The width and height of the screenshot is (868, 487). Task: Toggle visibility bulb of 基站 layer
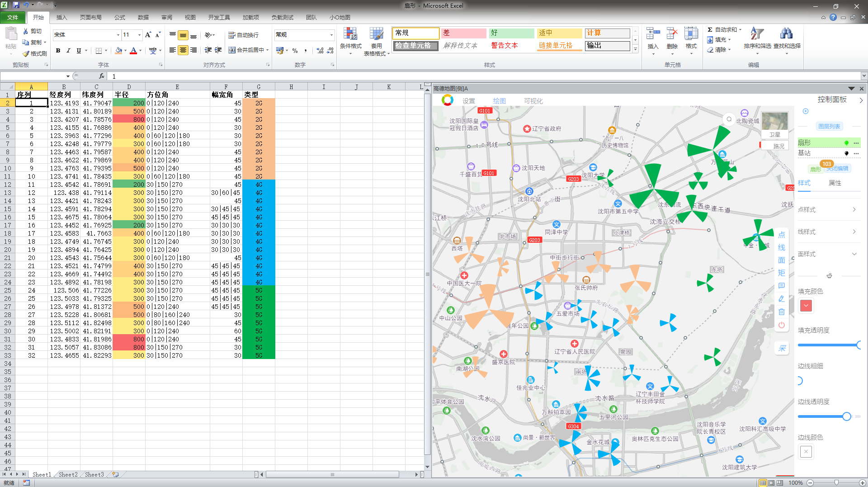point(846,153)
